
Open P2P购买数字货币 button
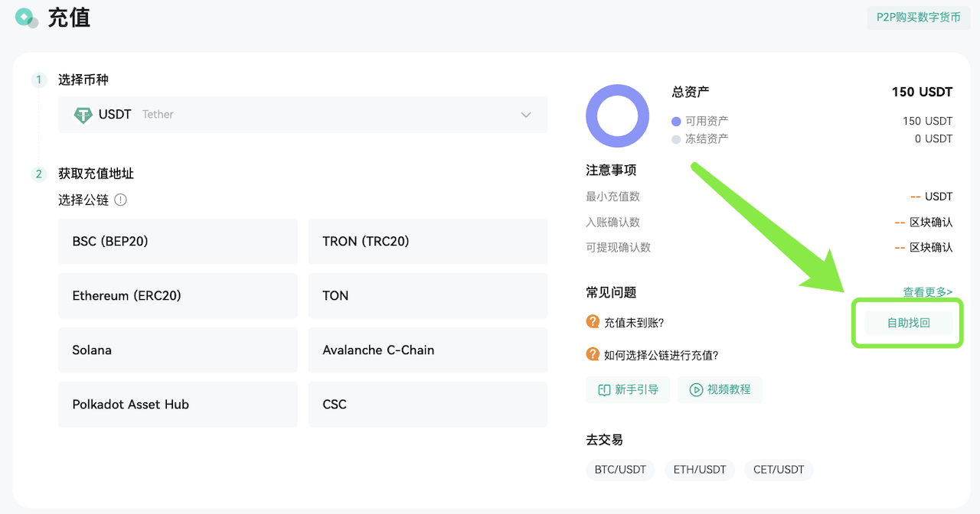(919, 17)
